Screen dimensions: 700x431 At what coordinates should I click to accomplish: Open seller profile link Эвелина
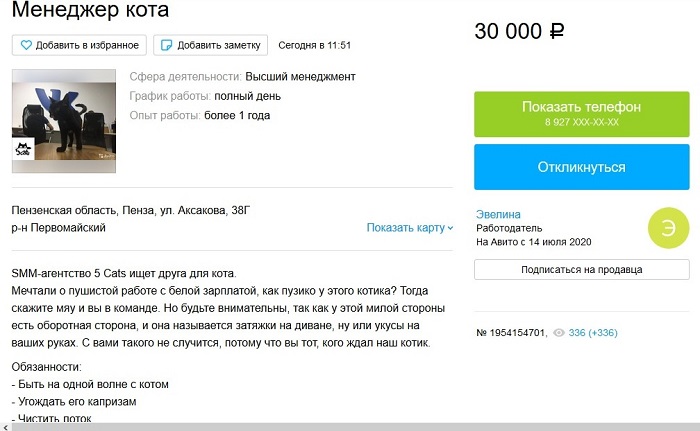(x=498, y=214)
